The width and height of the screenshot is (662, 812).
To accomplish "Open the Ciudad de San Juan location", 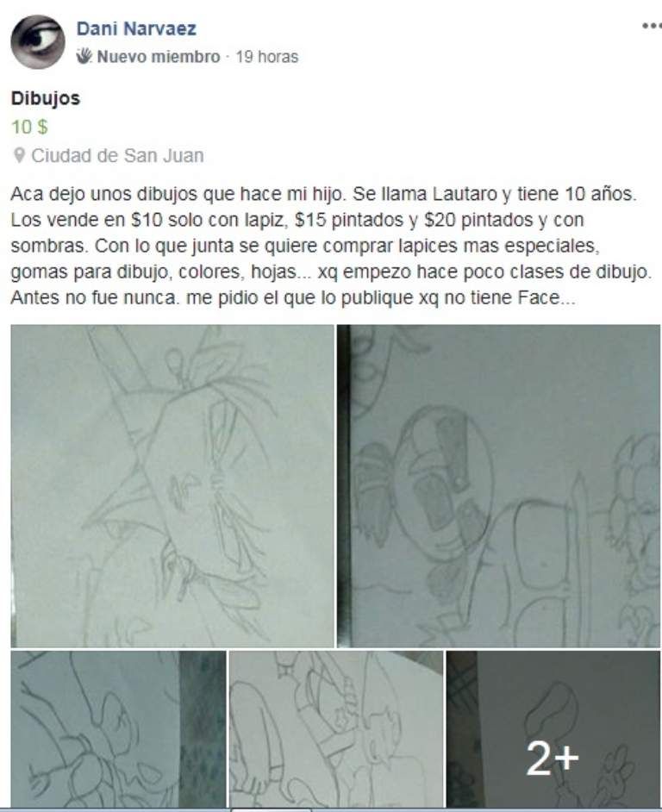I will click(117, 155).
